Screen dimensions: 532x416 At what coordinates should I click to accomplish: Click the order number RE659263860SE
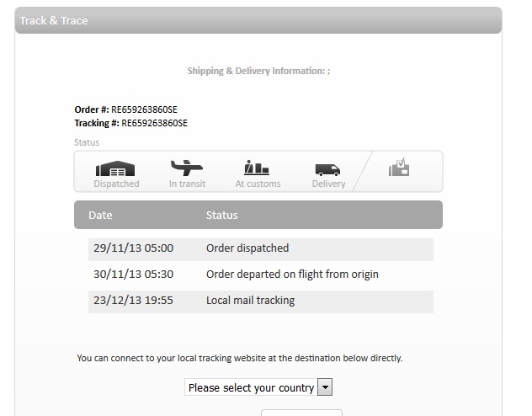(144, 109)
